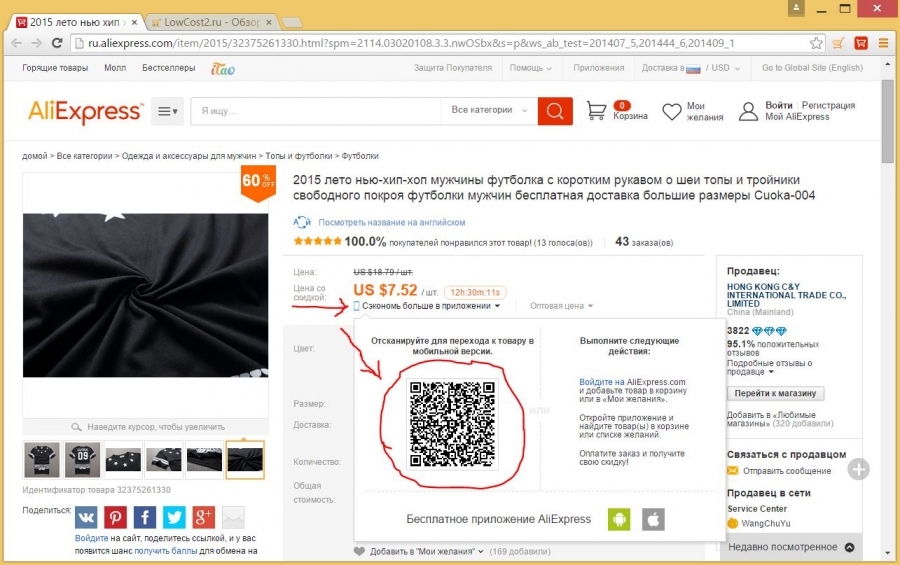Viewport: 900px width, 565px height.
Task: Click the browser back arrow
Action: coord(16,43)
